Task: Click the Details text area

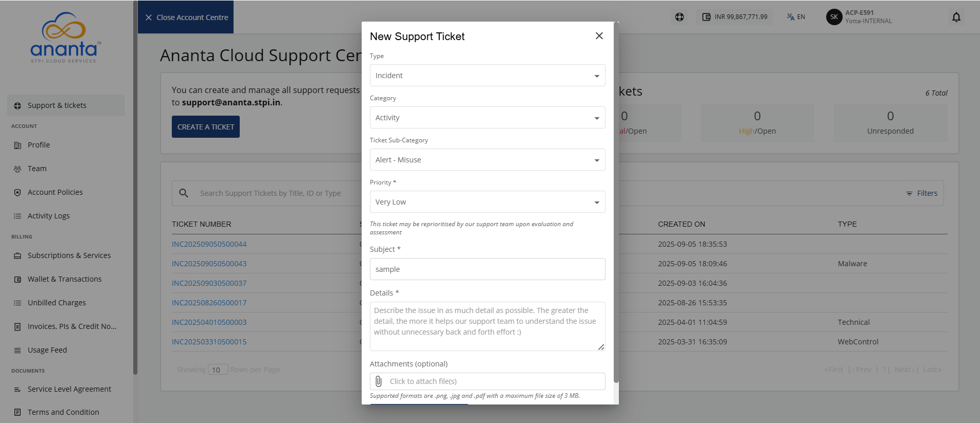Action: point(487,326)
